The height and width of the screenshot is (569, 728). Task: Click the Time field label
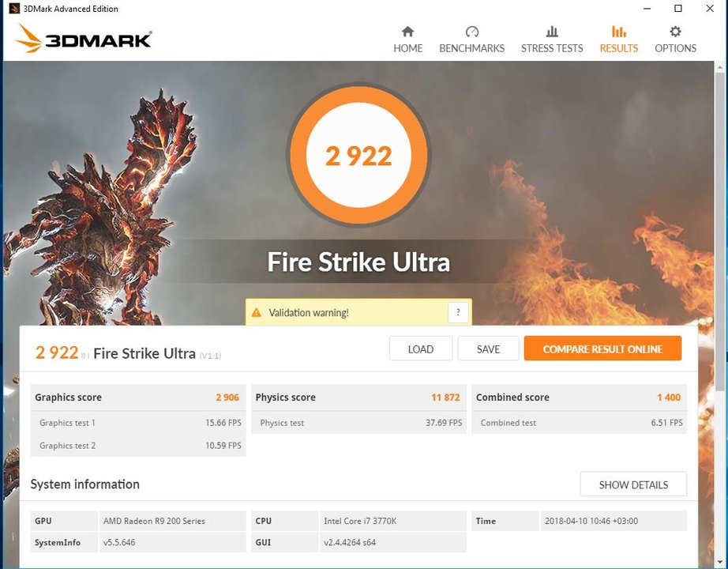click(x=486, y=521)
